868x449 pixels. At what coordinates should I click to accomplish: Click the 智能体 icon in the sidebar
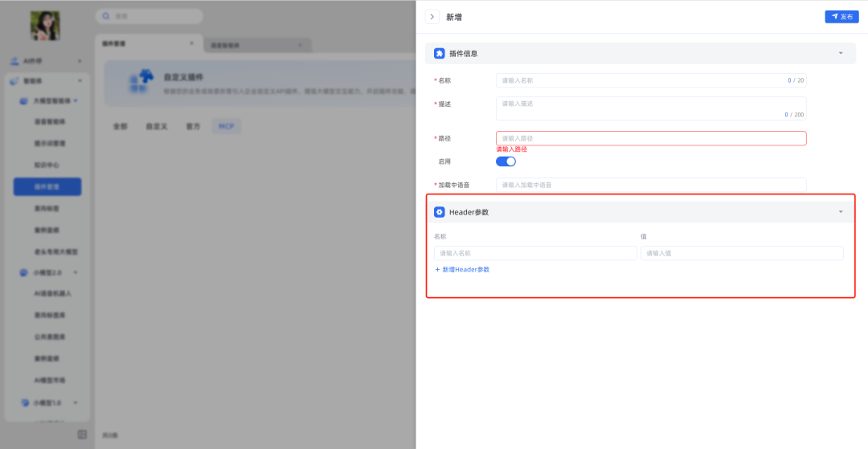[x=14, y=81]
